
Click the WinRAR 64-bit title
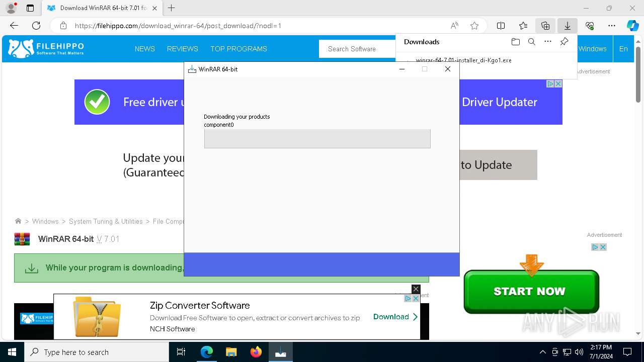(66, 239)
